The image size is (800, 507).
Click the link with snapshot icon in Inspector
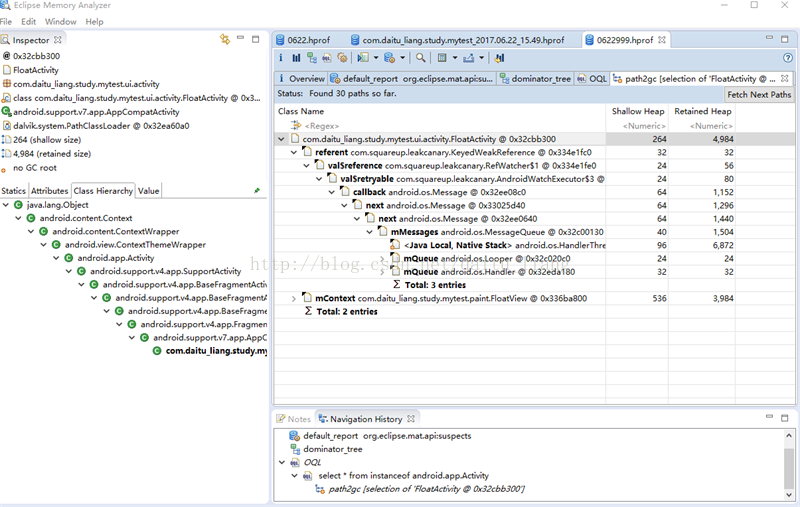(x=225, y=39)
